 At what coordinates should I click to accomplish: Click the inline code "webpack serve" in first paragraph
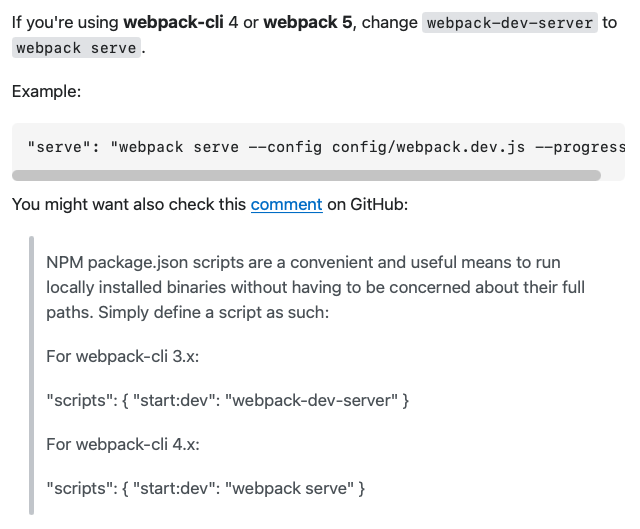click(x=76, y=48)
